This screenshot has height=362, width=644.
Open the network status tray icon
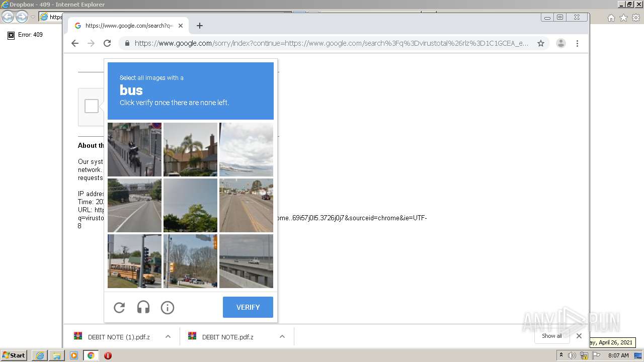coord(584,355)
